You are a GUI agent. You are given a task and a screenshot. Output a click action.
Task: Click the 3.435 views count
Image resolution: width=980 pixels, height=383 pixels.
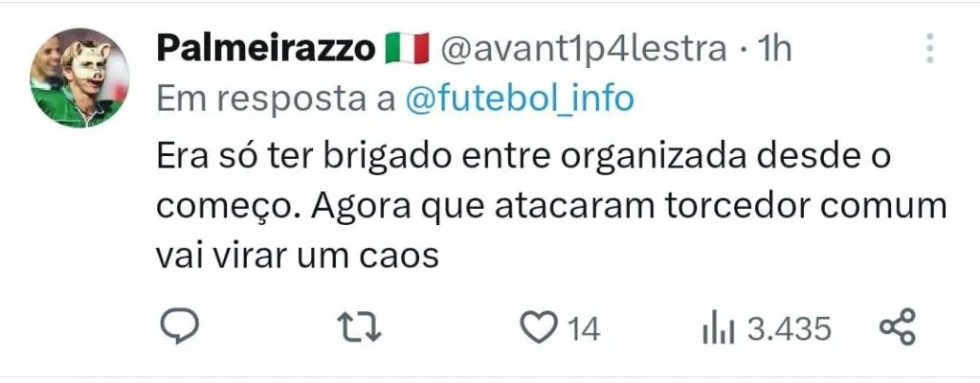pos(790,329)
